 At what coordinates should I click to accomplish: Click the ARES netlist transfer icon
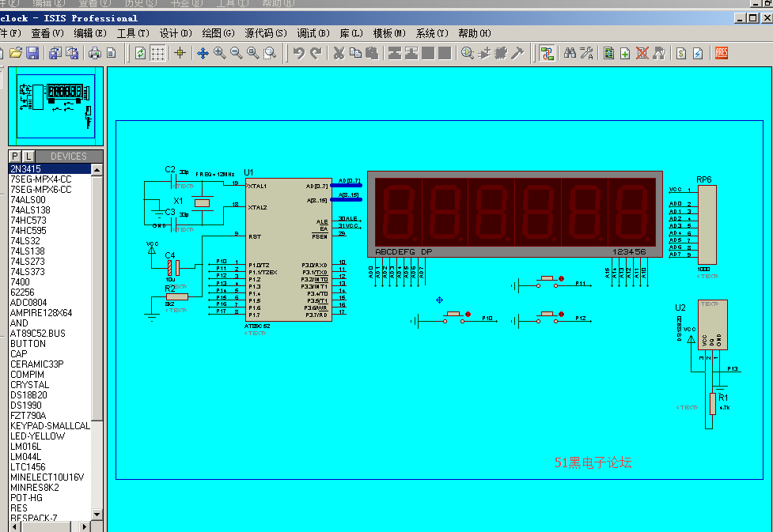point(722,53)
